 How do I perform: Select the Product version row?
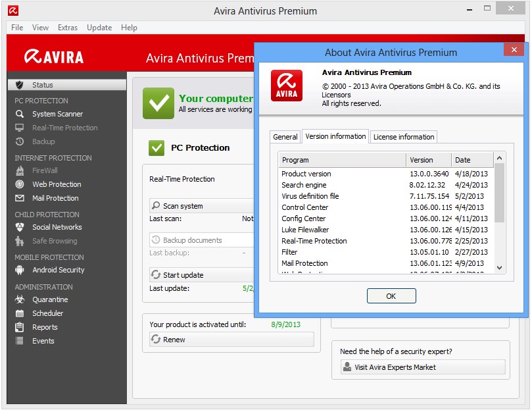pos(385,174)
